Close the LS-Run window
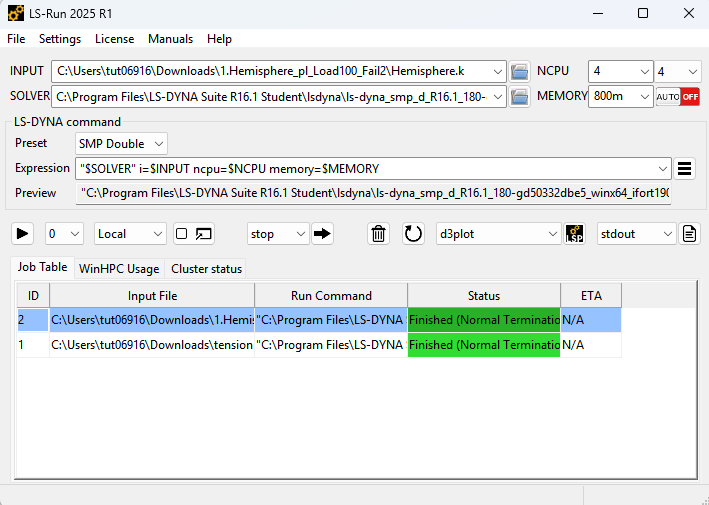 tap(688, 14)
